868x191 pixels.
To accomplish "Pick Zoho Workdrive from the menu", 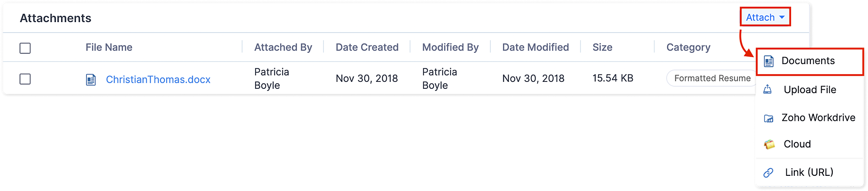I will point(818,117).
